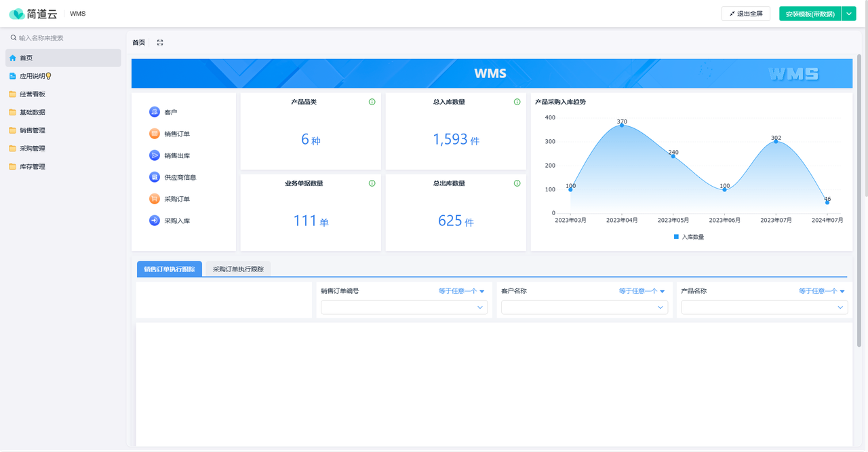Toggle the 入库数量 legend marker
868x452 pixels.
click(x=676, y=237)
